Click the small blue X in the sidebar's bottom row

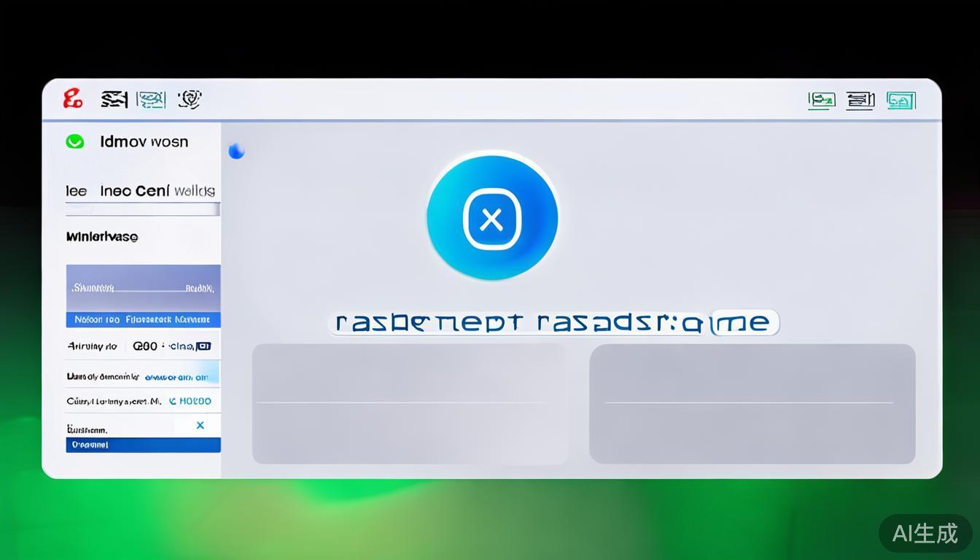coord(201,425)
